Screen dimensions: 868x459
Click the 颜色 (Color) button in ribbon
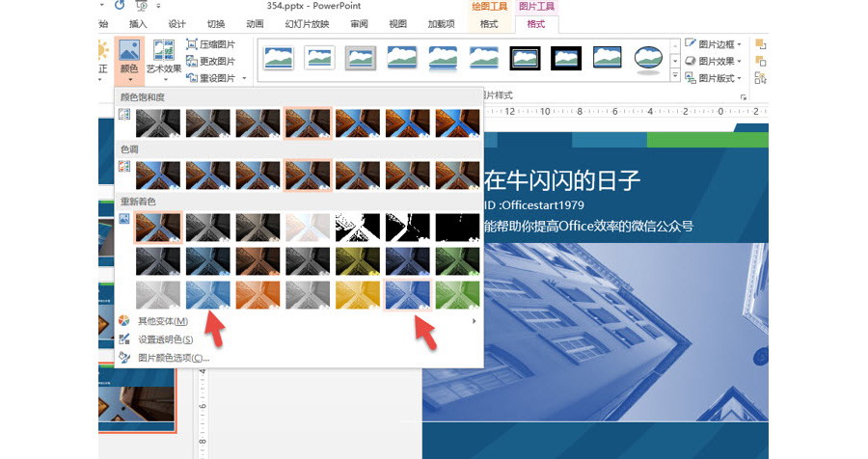point(129,59)
